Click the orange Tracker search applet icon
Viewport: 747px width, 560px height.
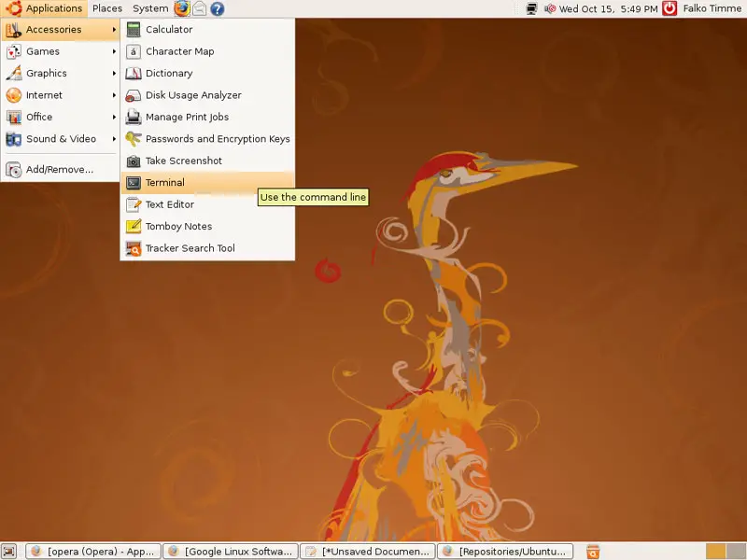[593, 552]
